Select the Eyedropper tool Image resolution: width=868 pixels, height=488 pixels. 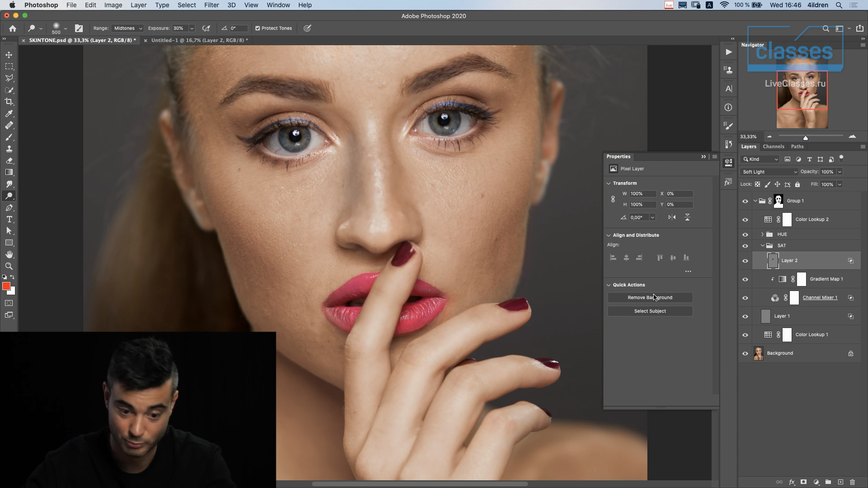[x=9, y=113]
